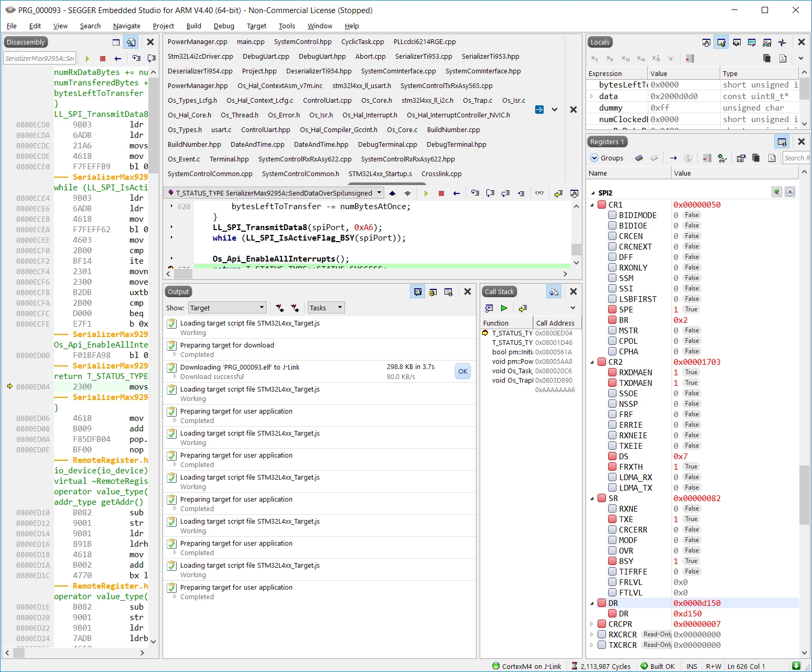
Task: Toggle the TXEIE bit checkbox
Action: 612,446
